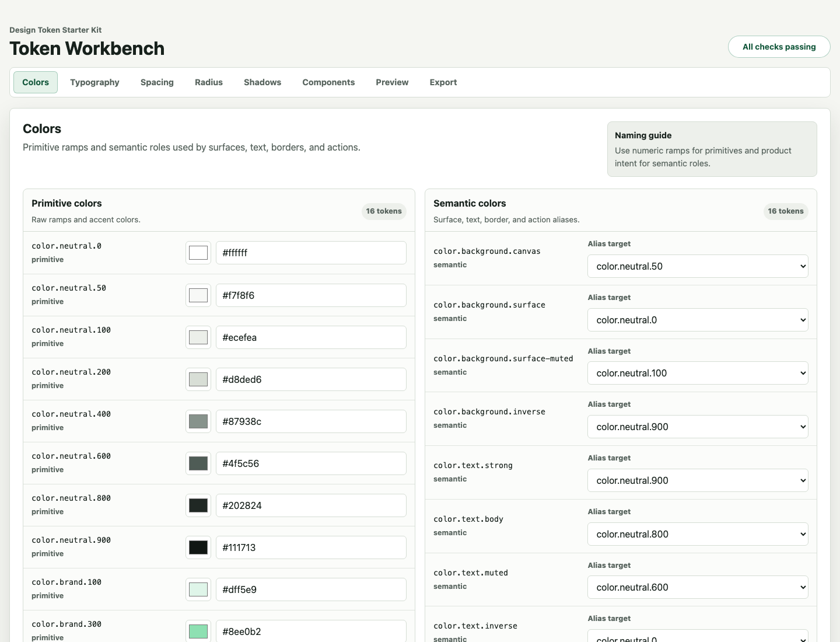Open alias dropdown for color.background.surface
The image size is (840, 642).
click(698, 320)
